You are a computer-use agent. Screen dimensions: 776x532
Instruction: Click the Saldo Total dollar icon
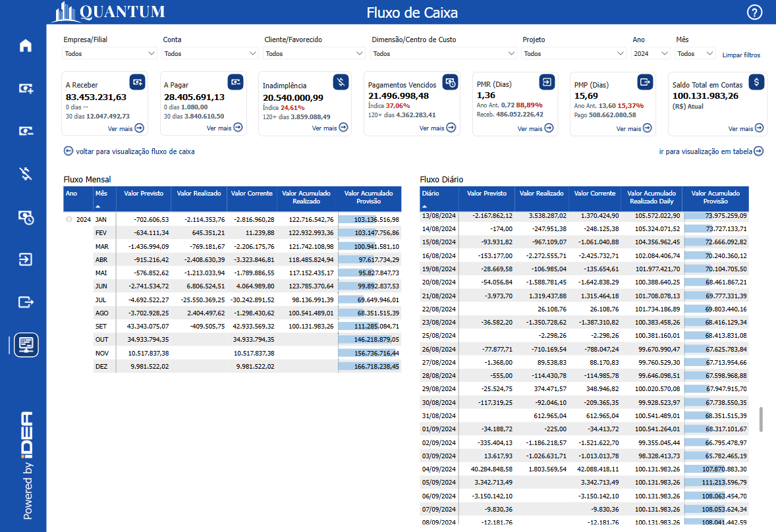coord(757,82)
